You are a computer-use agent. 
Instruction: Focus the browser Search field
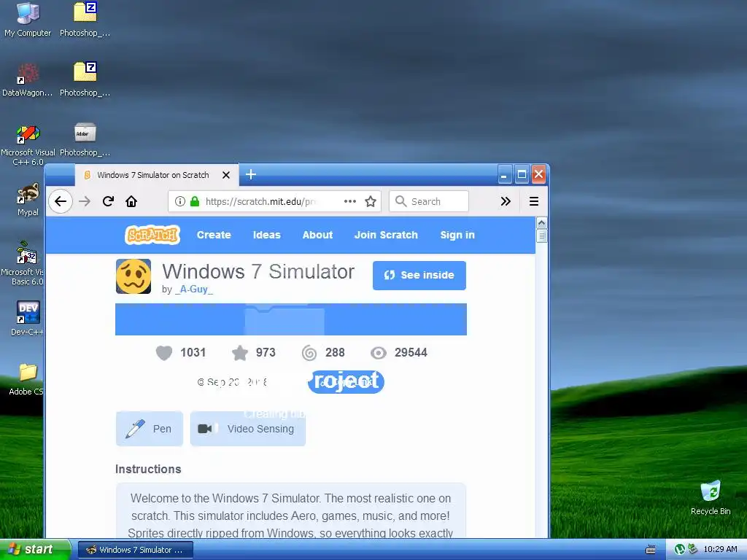click(x=429, y=201)
